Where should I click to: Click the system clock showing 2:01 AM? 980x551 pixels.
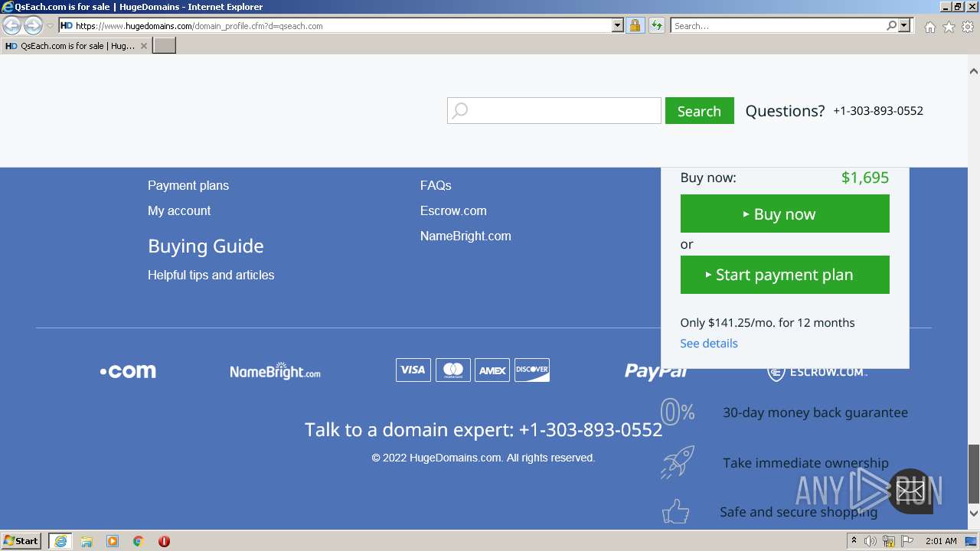pyautogui.click(x=941, y=541)
